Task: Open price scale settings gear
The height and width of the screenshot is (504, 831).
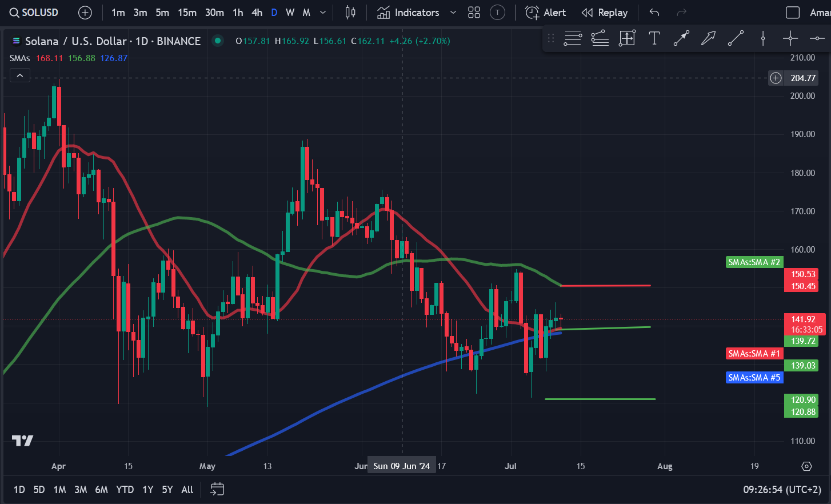Action: 806,466
